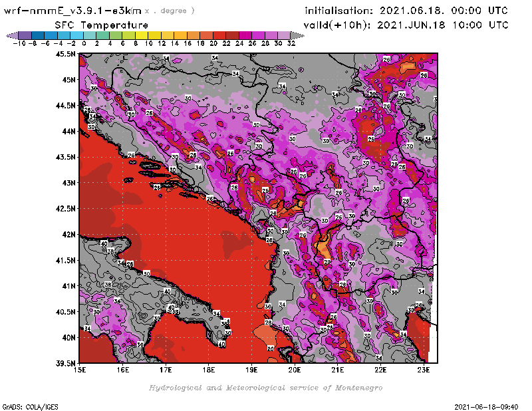Select the 42N latitude axis label
This screenshot has width=532, height=411.
(68, 235)
